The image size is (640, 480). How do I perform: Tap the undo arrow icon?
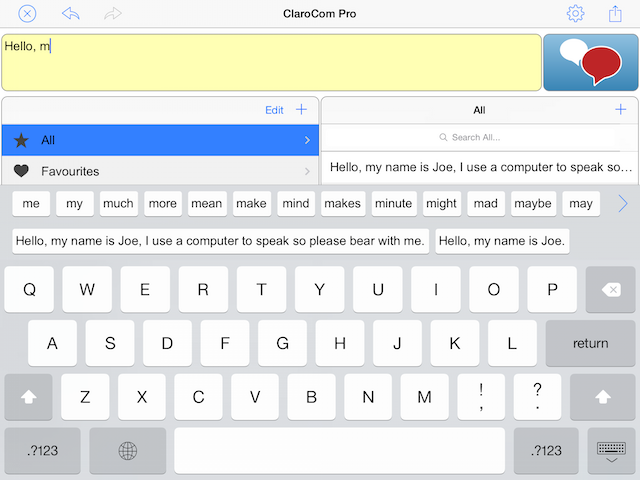click(71, 13)
